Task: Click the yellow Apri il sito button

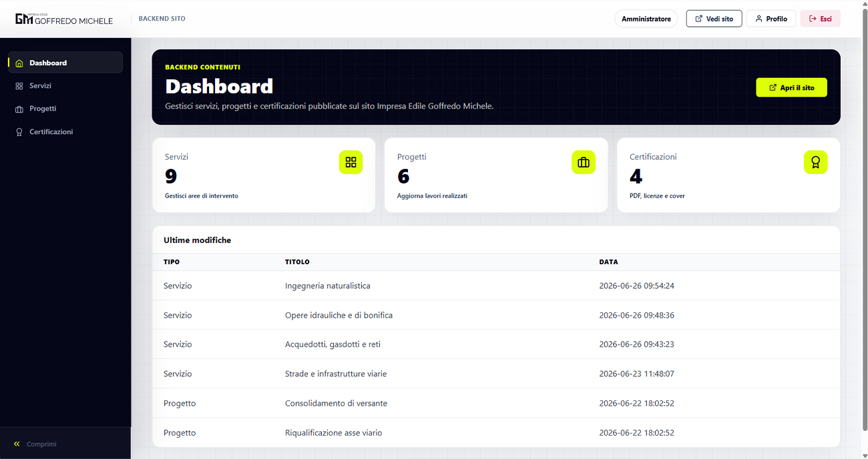Action: (x=791, y=87)
